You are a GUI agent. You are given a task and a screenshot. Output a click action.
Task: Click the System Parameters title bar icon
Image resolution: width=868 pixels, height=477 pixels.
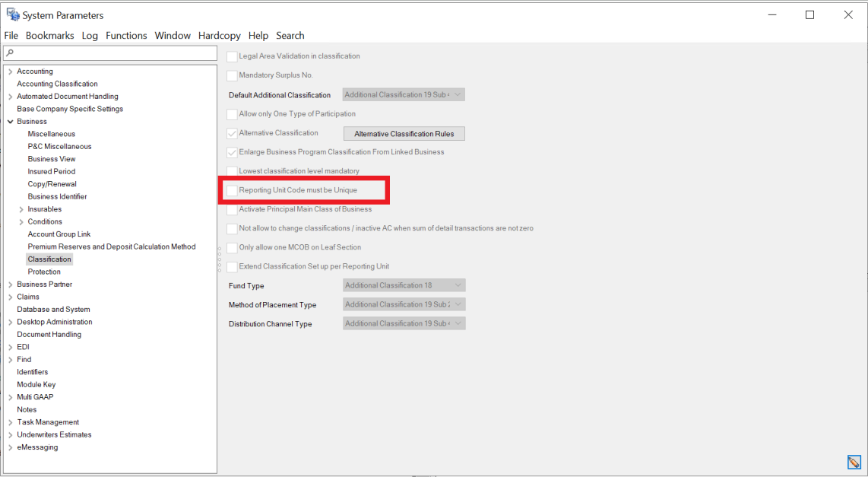[12, 15]
